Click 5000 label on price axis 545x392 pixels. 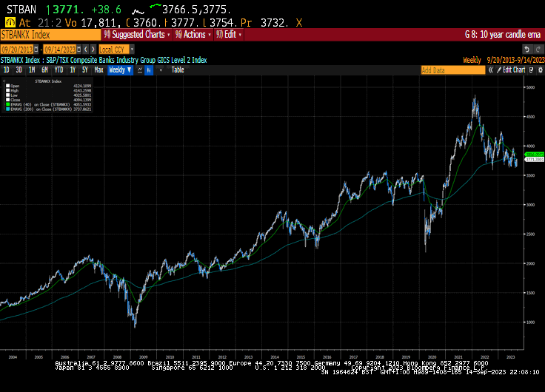[x=530, y=87]
